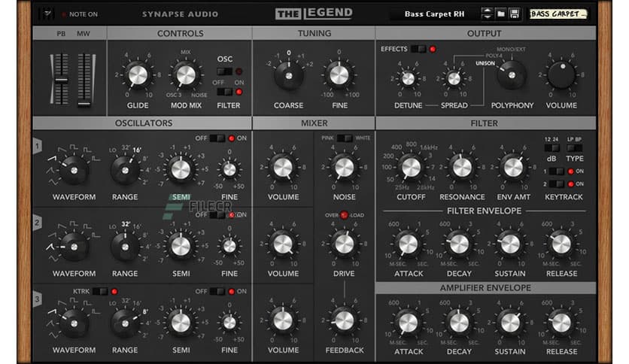Viewport: 629px width, 364px height.
Task: Click the COARSE tuning knob
Action: [289, 75]
